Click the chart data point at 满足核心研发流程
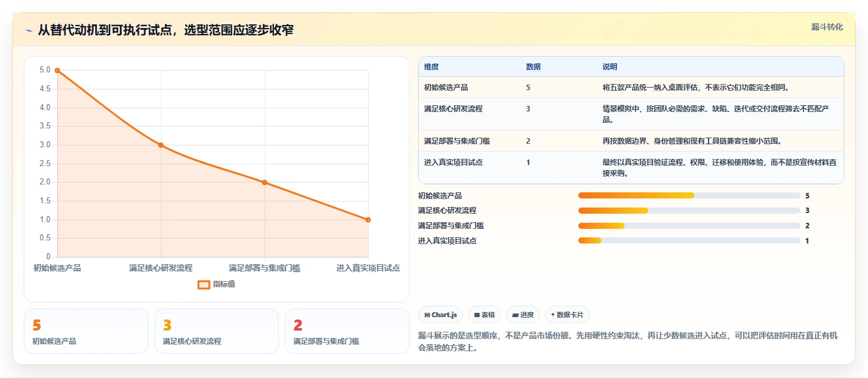868x378 pixels. 161,145
